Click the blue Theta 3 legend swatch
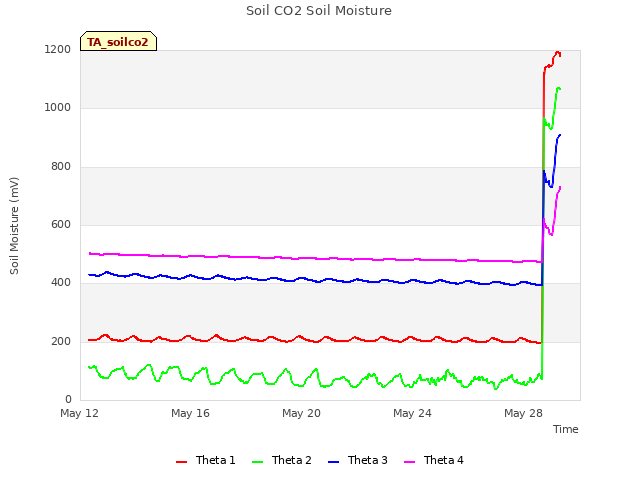 pos(333,462)
